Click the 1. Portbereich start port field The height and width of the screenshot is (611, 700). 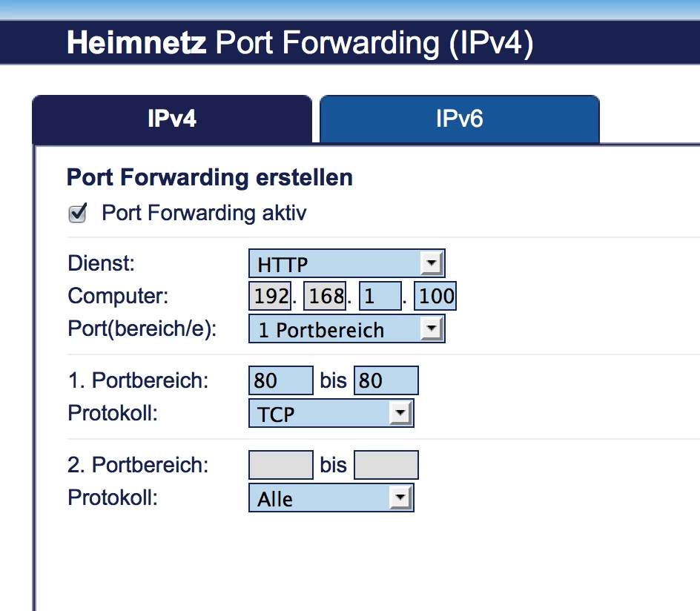click(280, 380)
